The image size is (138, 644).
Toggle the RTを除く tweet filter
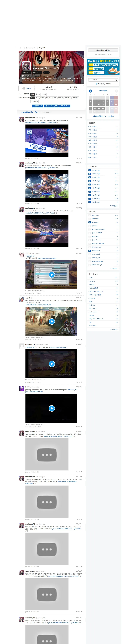[x=68, y=98]
